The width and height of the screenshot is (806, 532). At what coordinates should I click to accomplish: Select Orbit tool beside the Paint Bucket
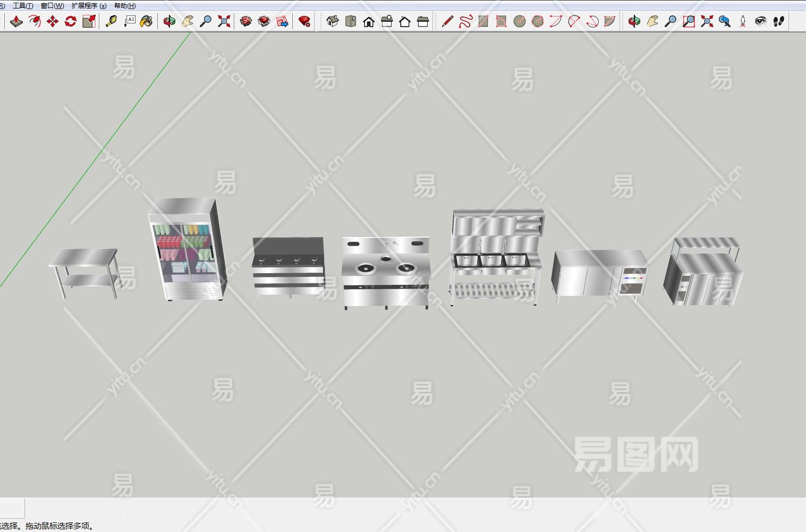coord(169,21)
